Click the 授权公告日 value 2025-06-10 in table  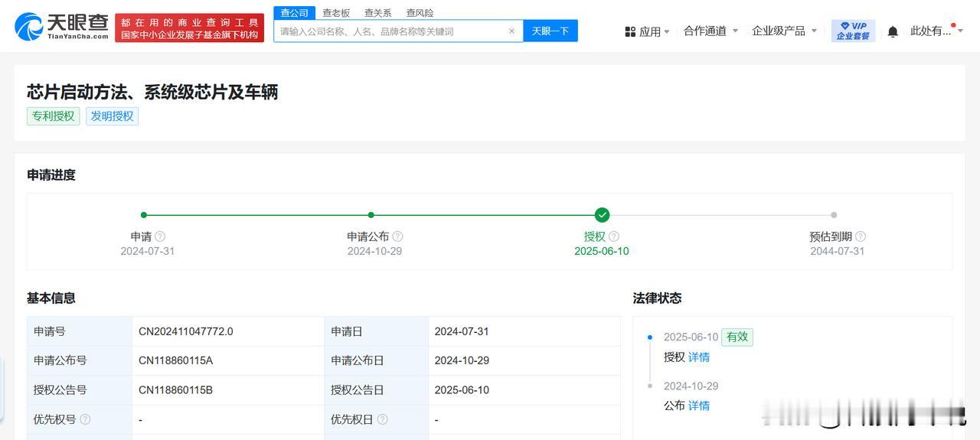[462, 389]
